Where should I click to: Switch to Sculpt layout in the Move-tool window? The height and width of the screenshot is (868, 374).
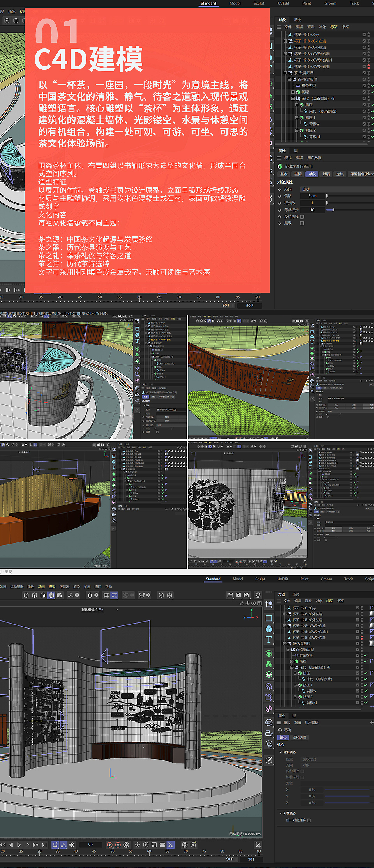[260, 579]
